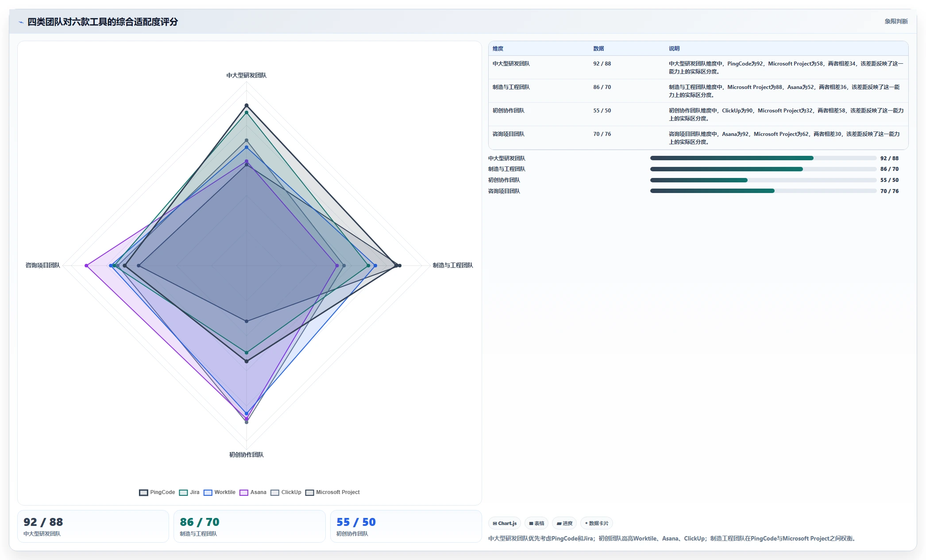The height and width of the screenshot is (560, 926).
Task: Open the 86 / 70 制造与工程团队 stat card
Action: (x=249, y=526)
